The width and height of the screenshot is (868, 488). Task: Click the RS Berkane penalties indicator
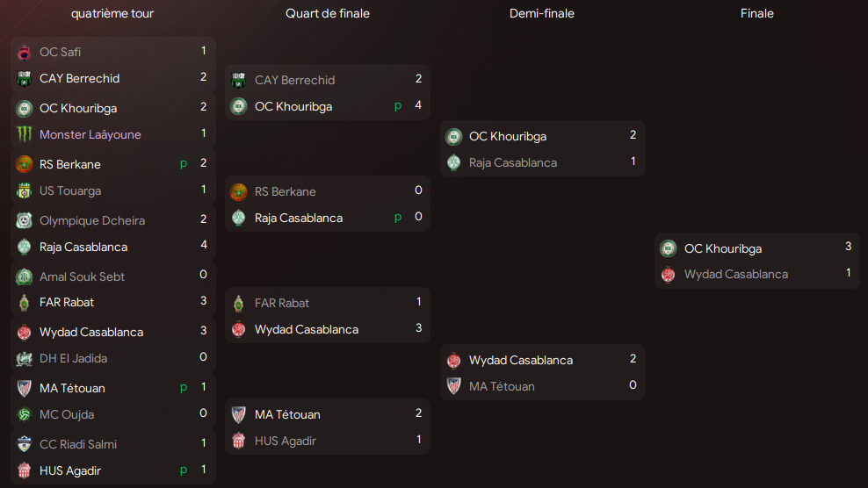(184, 164)
